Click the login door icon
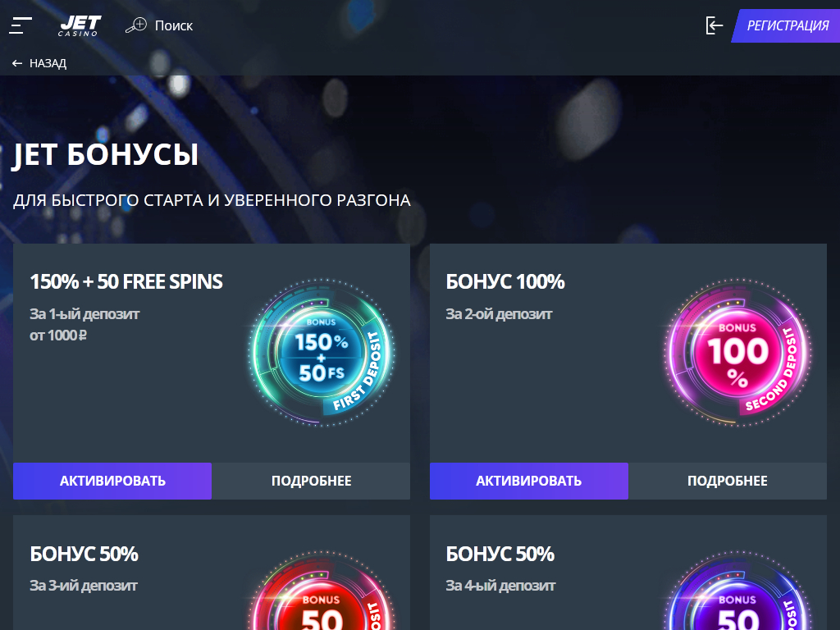840x630 pixels. pos(714,25)
